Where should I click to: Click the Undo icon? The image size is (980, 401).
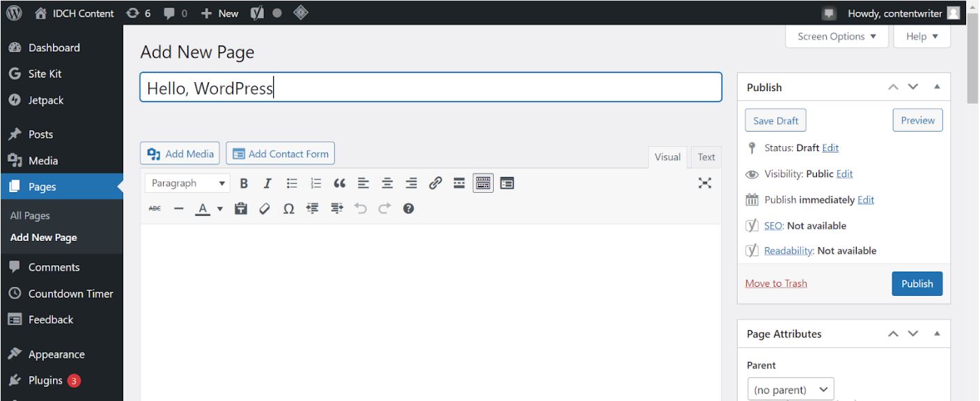[359, 207]
